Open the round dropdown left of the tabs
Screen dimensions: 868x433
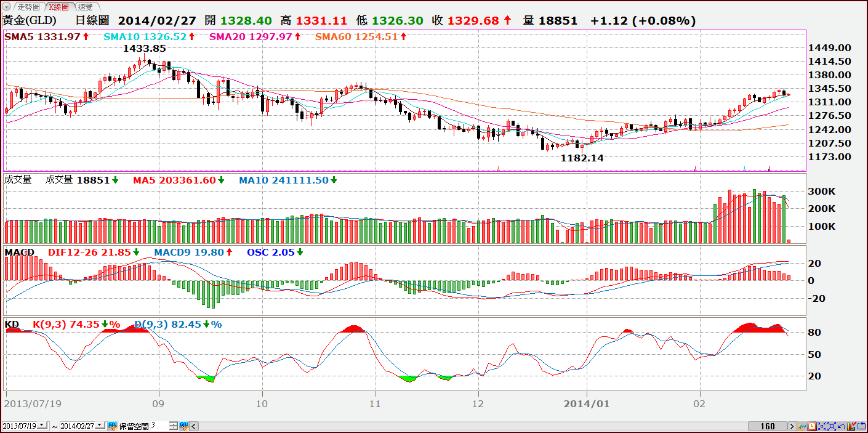point(7,7)
